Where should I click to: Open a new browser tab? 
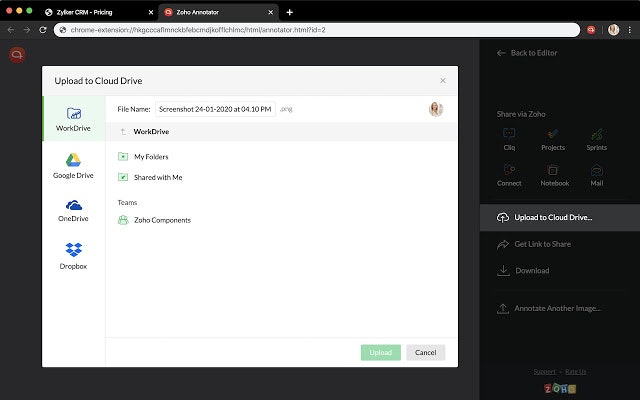[x=289, y=12]
